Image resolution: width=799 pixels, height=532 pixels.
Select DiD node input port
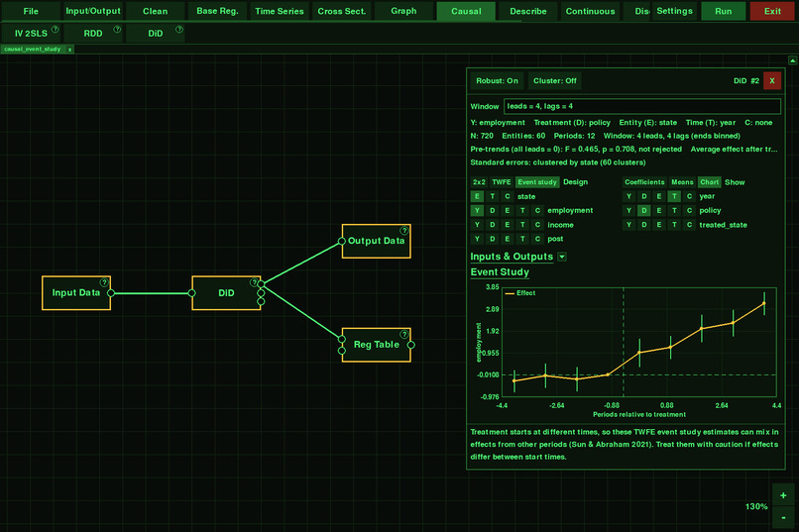click(191, 292)
